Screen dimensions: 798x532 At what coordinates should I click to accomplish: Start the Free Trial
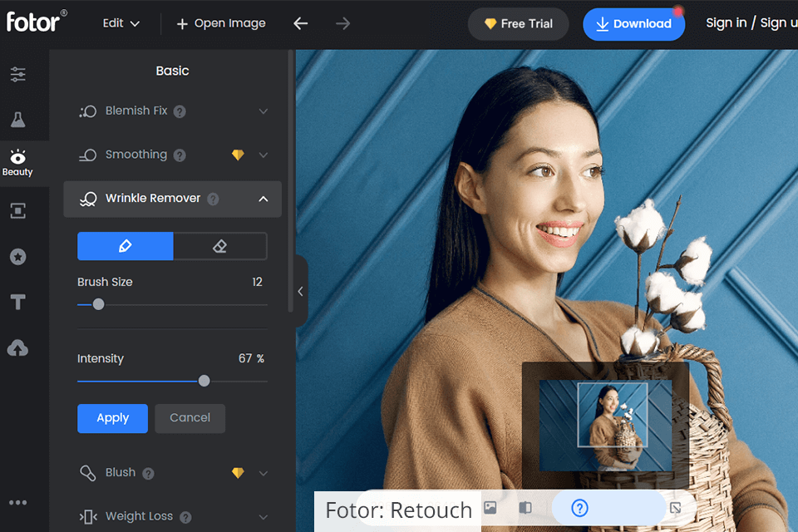pos(518,24)
